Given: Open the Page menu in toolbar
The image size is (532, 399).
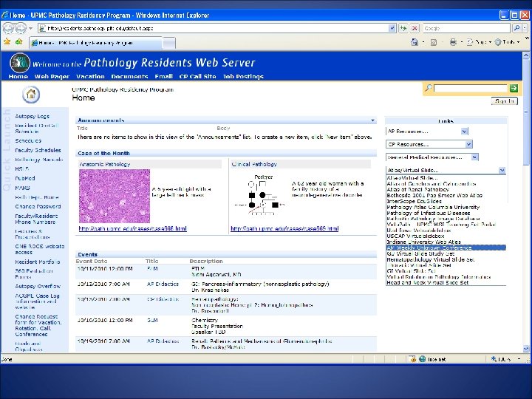Looking at the screenshot, I should coord(479,42).
